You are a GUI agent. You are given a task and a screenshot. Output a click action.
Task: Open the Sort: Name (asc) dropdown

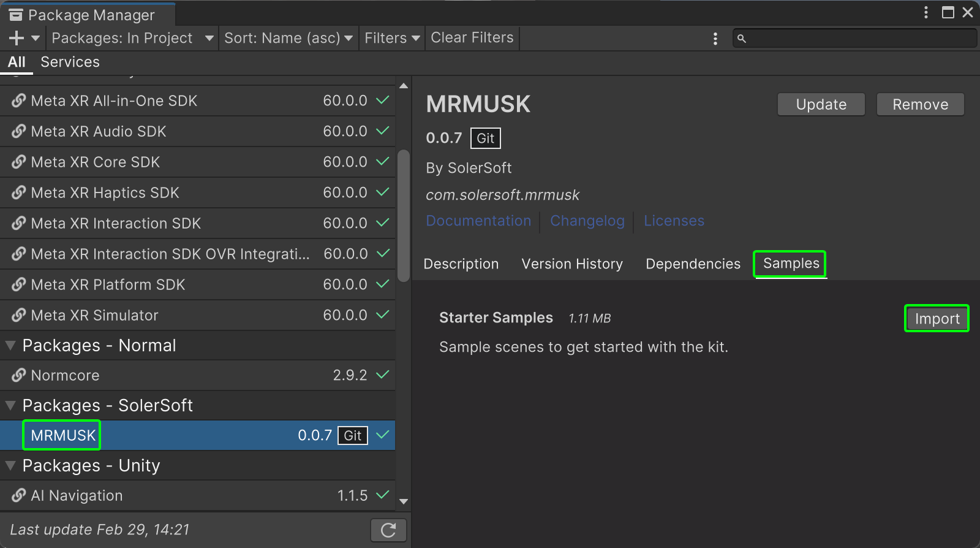pyautogui.click(x=288, y=38)
